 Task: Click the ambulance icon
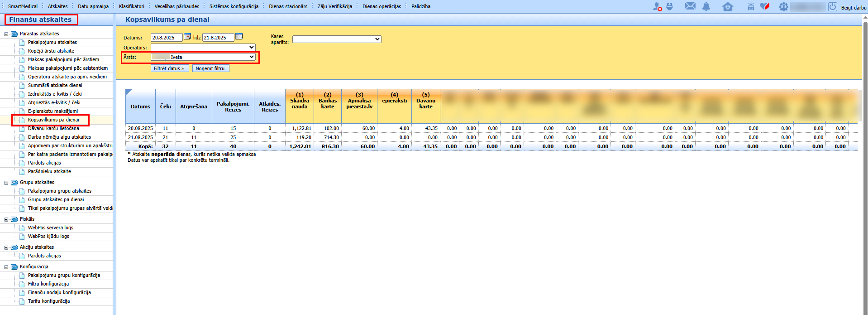coord(751,7)
